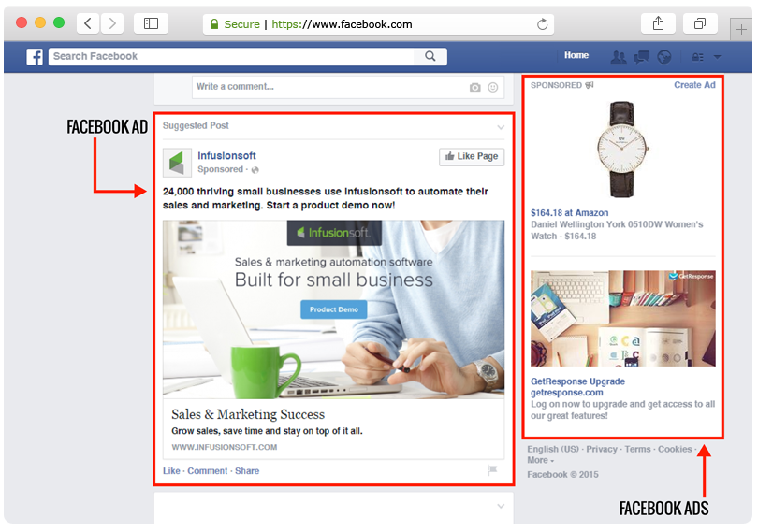This screenshot has width=758, height=532.
Task: Click the search magnifier icon in Facebook
Action: coord(430,56)
